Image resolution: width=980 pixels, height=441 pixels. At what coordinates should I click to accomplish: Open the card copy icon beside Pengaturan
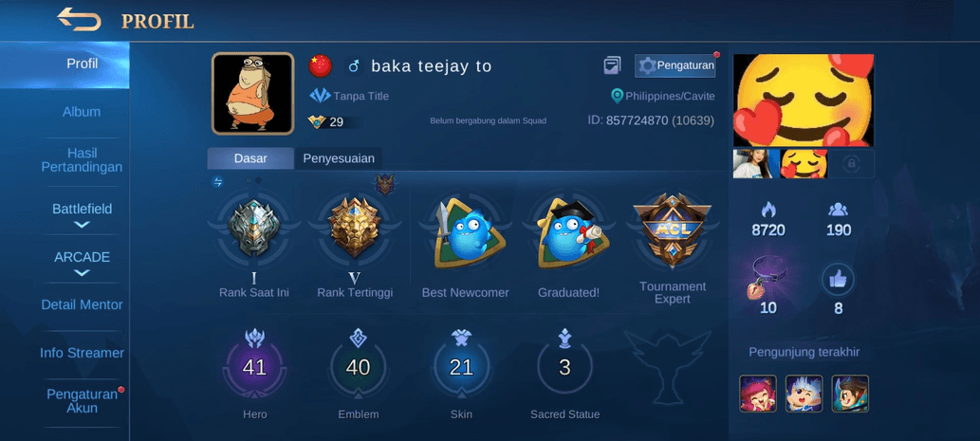point(612,65)
